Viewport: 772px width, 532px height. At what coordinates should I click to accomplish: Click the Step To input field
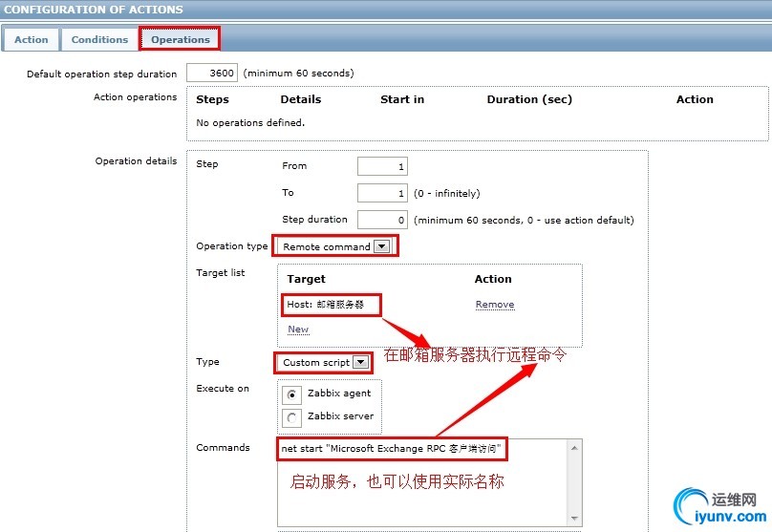(382, 193)
